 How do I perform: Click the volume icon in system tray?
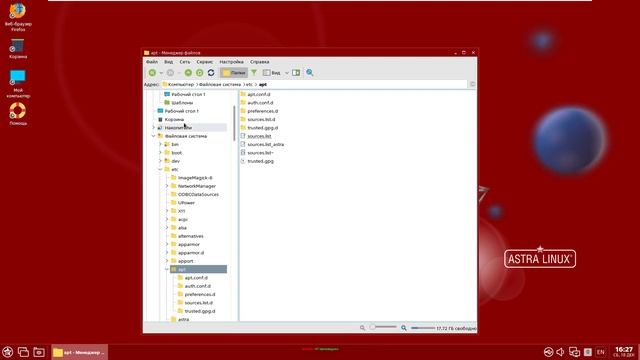[x=560, y=352]
